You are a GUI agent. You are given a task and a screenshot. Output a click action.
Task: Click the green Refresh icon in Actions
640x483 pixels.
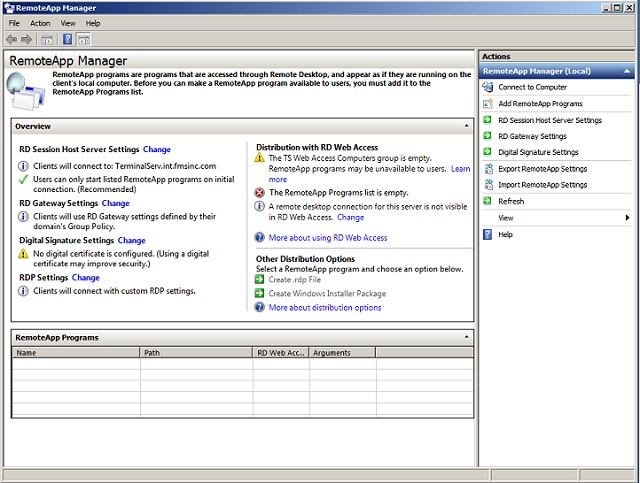click(488, 201)
